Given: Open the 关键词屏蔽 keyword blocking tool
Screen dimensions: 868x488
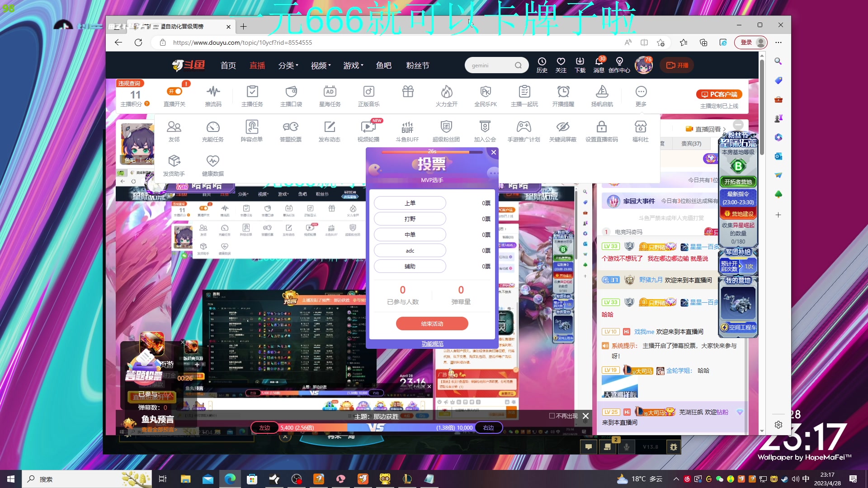Looking at the screenshot, I should coord(562,131).
